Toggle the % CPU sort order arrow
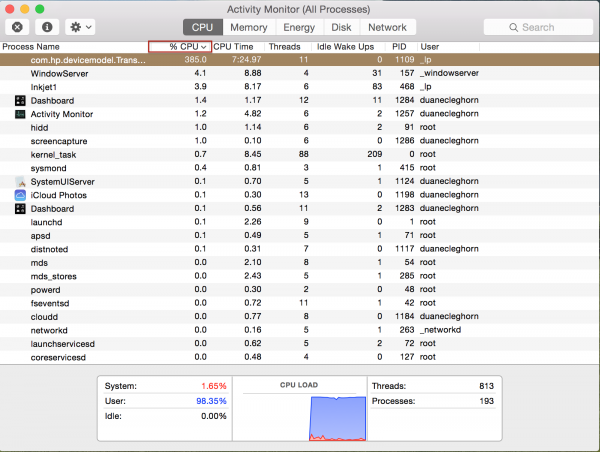600x452 pixels. [204, 47]
